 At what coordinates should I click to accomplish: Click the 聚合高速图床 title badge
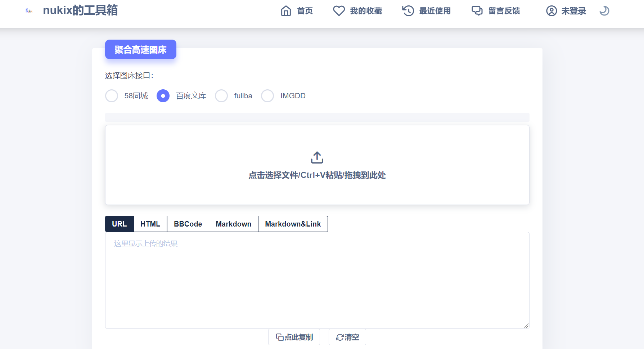point(140,50)
